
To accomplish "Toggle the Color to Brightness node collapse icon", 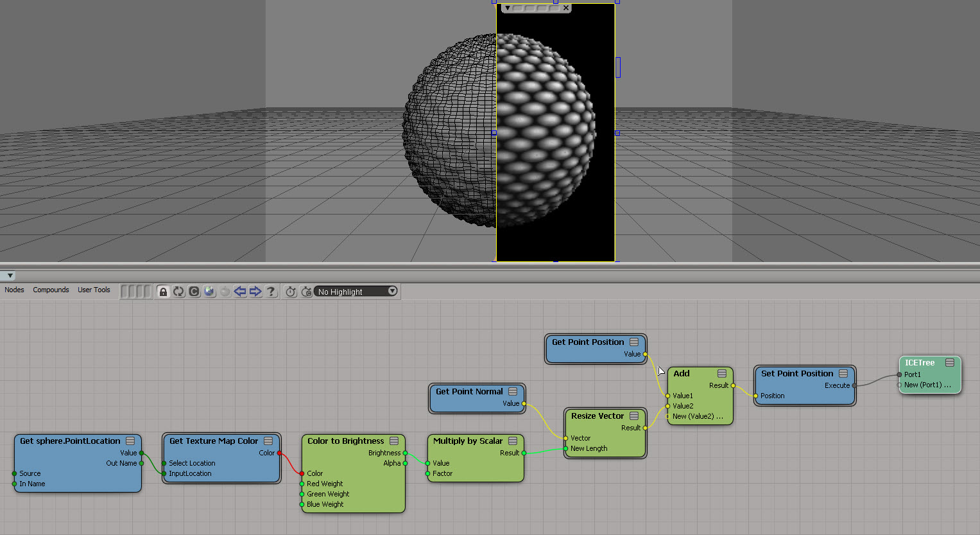I will pyautogui.click(x=394, y=441).
